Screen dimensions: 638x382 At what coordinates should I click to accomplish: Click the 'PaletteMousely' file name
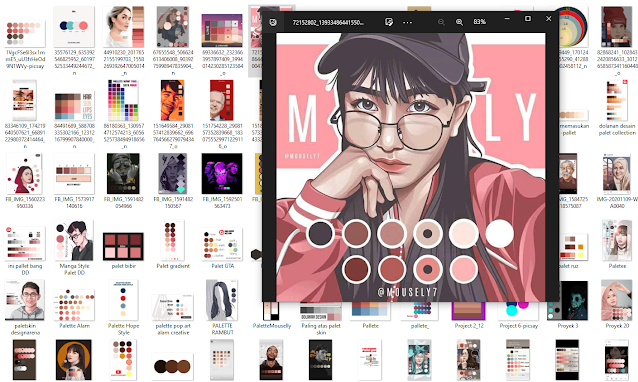[x=272, y=326]
